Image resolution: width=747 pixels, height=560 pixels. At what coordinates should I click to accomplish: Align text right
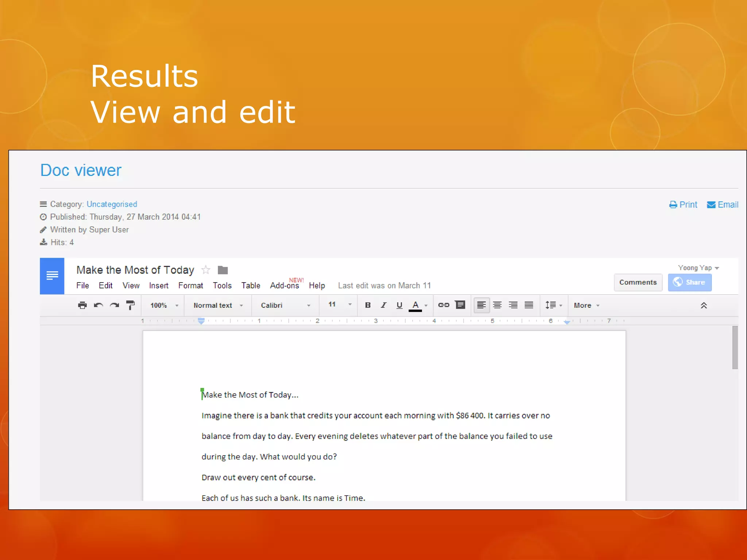click(513, 305)
